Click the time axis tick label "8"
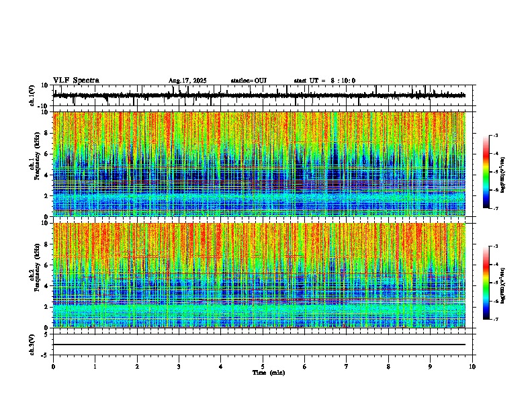 [388, 367]
